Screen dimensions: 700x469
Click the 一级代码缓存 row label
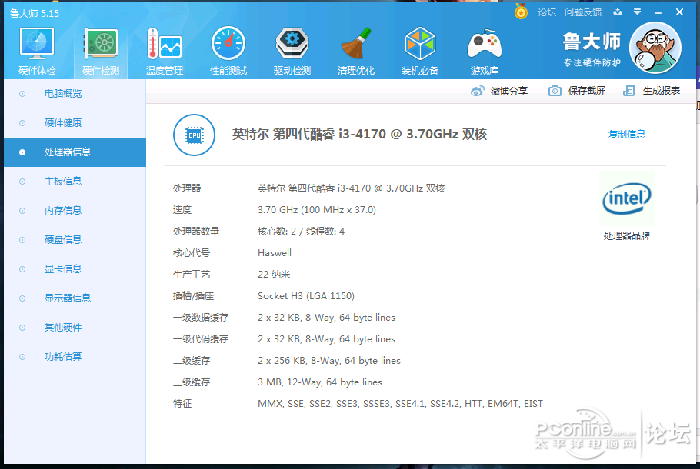click(200, 339)
